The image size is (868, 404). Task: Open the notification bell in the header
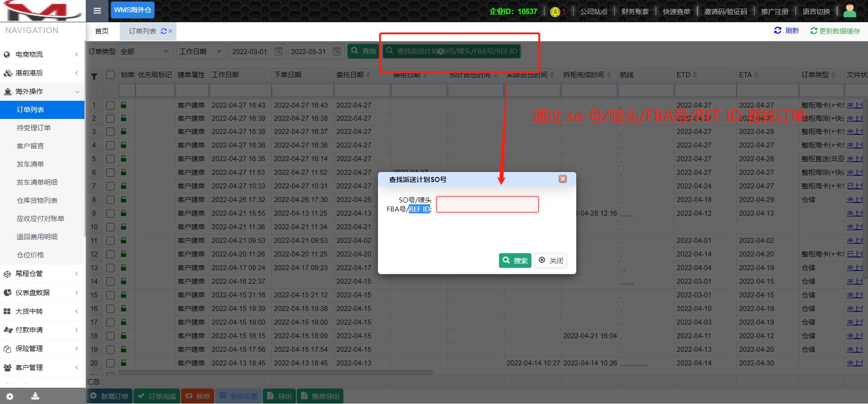click(x=554, y=12)
